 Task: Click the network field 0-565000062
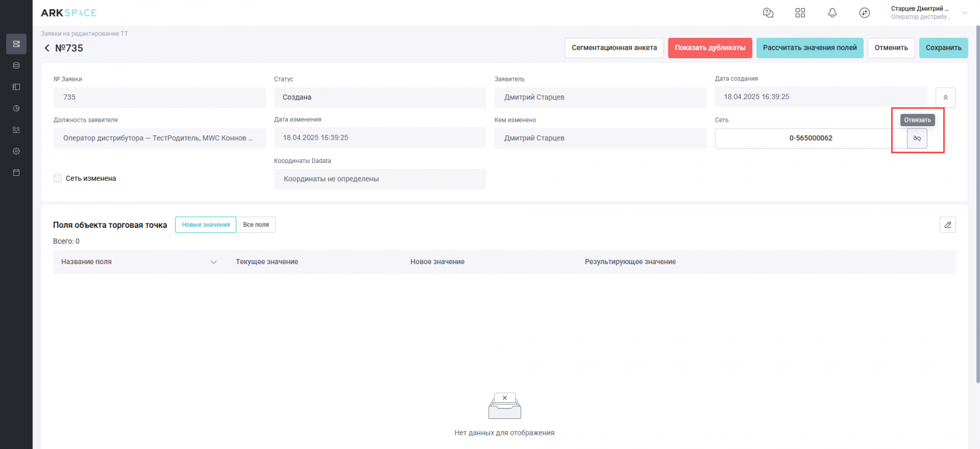click(x=810, y=138)
